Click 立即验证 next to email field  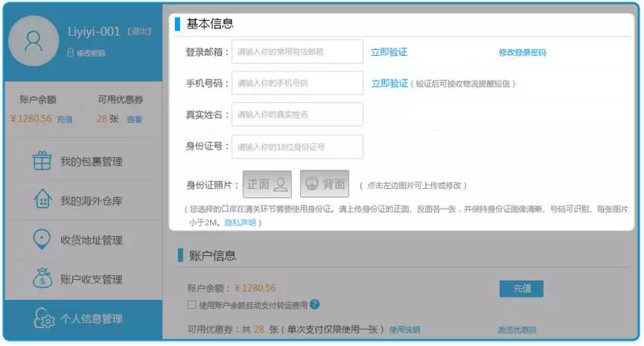click(x=389, y=52)
